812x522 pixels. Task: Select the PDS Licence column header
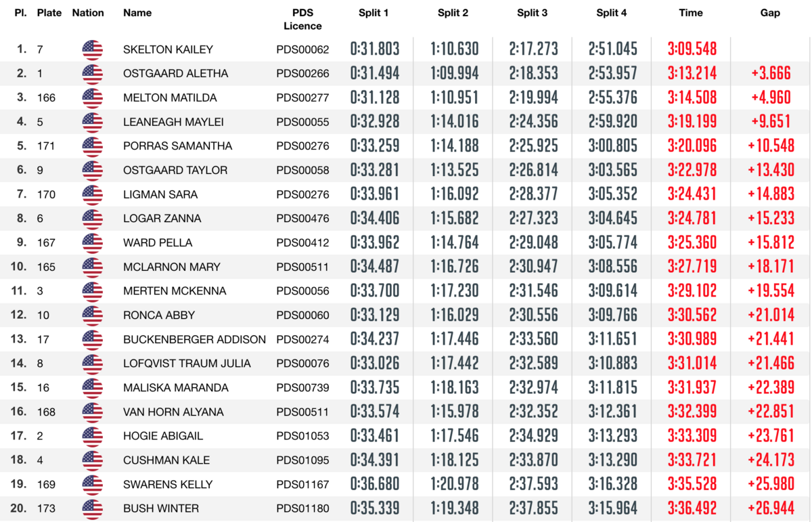pyautogui.click(x=302, y=19)
